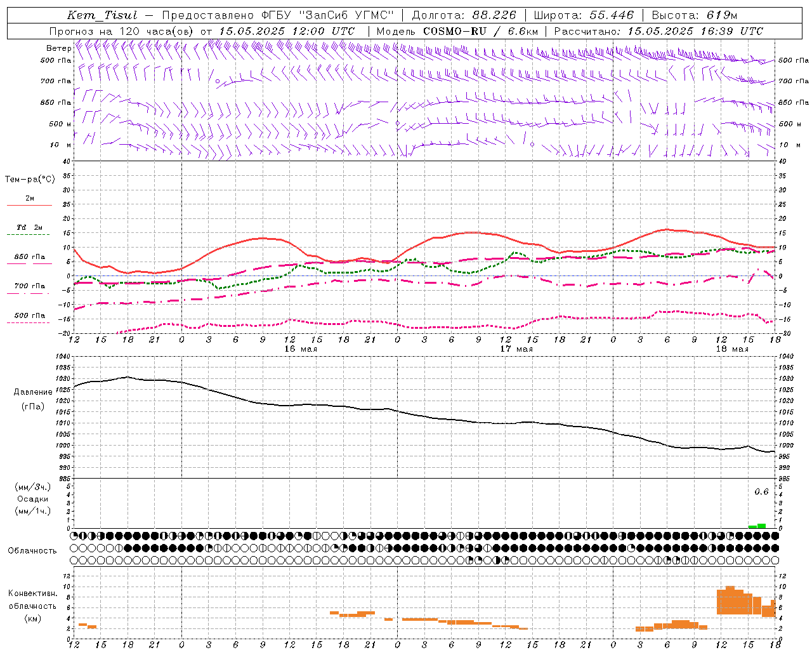This screenshot has height=650, width=812.
Task: Click the Облачность label
Action: pos(32,550)
